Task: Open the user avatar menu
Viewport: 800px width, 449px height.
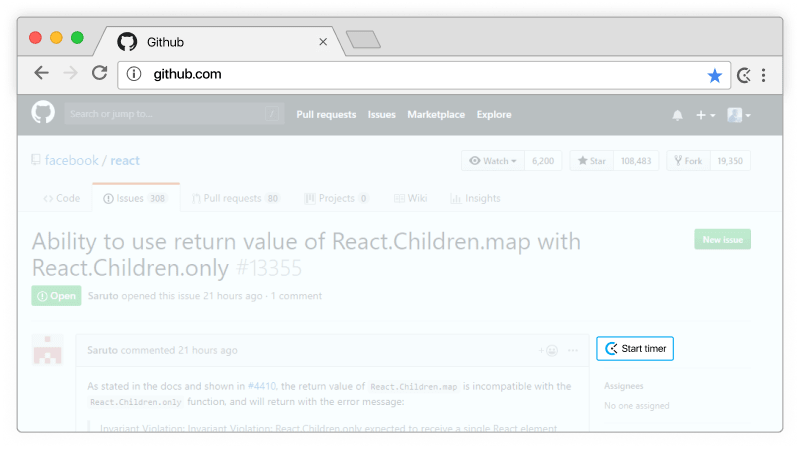Action: tap(739, 115)
